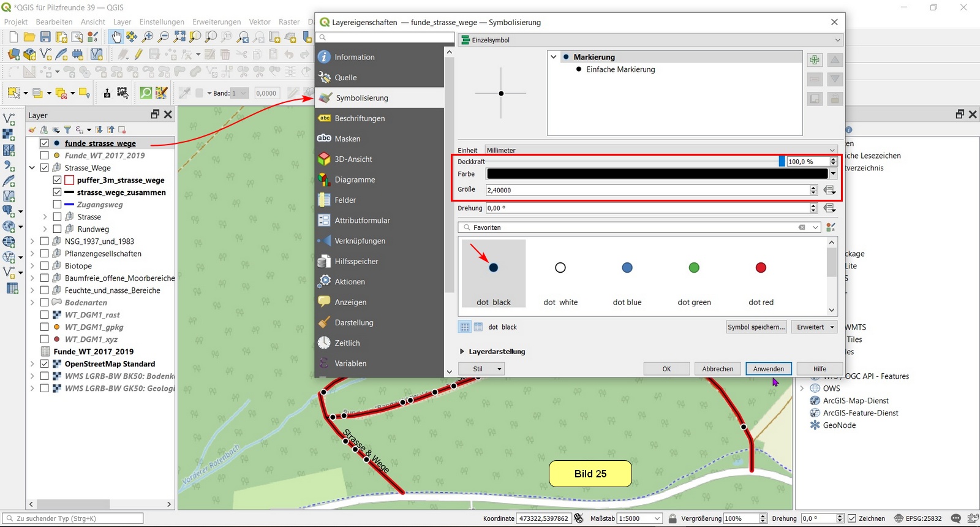The width and height of the screenshot is (980, 527).
Task: Click the Pan Map hand tool
Action: tap(116, 37)
